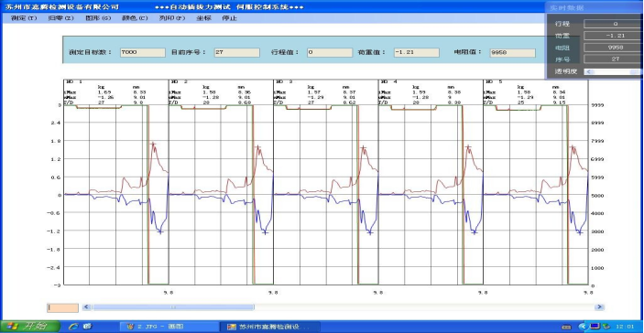The height and width of the screenshot is (333, 644).
Task: Click the second quick launch icon
Action: [87, 327]
